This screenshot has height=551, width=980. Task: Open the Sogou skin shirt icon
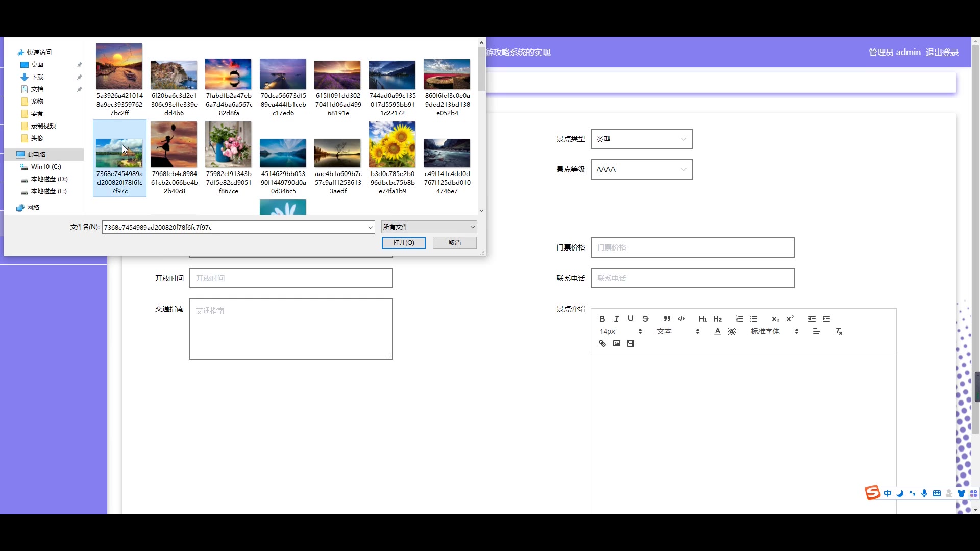pyautogui.click(x=961, y=493)
